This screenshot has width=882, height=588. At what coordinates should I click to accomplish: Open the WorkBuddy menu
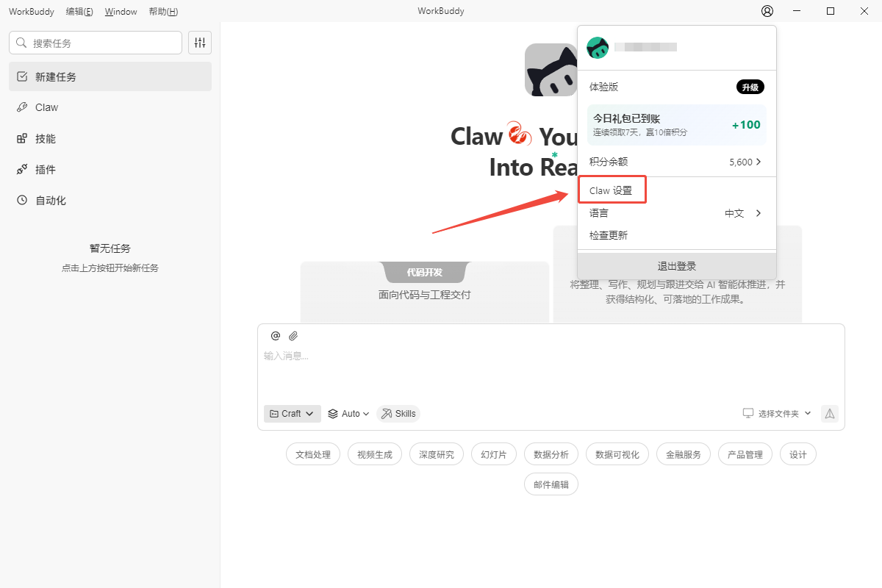tap(32, 12)
